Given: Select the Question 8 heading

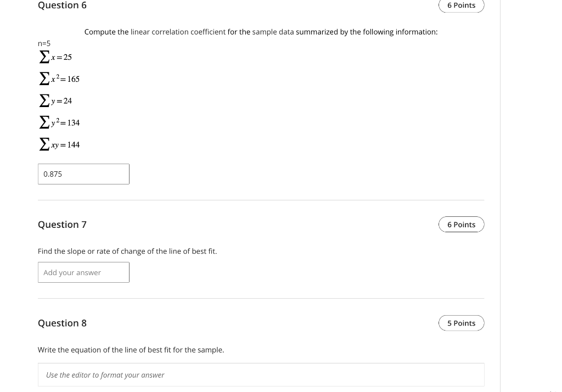Looking at the screenshot, I should [62, 323].
